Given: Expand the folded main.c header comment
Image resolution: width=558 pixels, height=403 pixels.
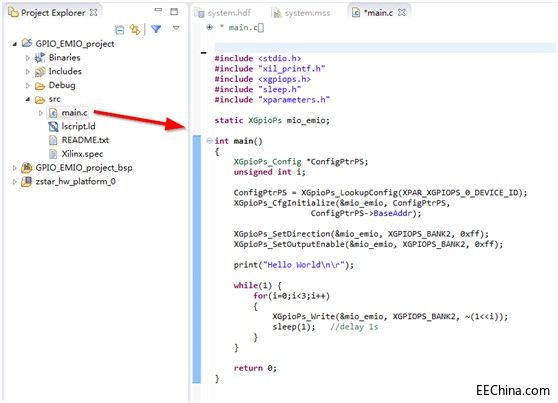Looking at the screenshot, I should 209,27.
